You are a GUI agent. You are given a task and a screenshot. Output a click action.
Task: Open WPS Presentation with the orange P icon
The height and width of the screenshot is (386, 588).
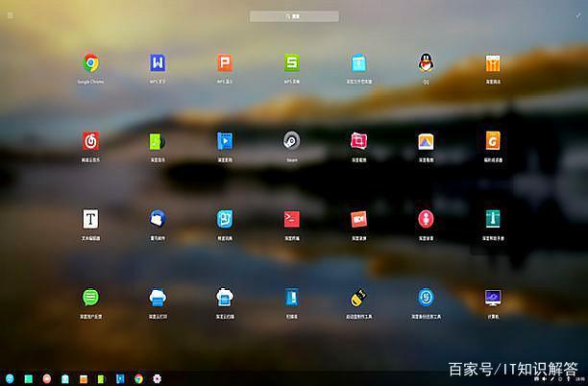point(225,63)
